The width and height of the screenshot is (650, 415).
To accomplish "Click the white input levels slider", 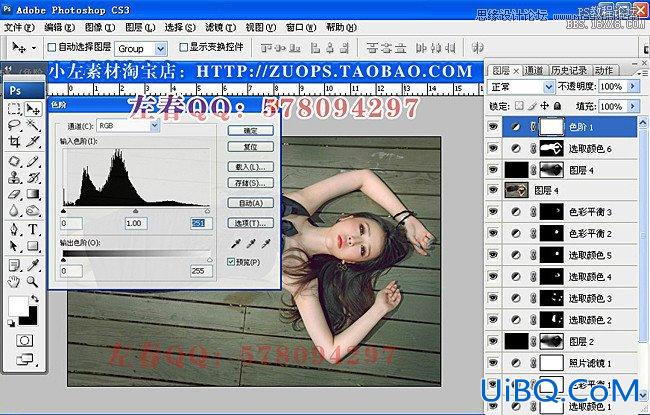I will tap(207, 211).
